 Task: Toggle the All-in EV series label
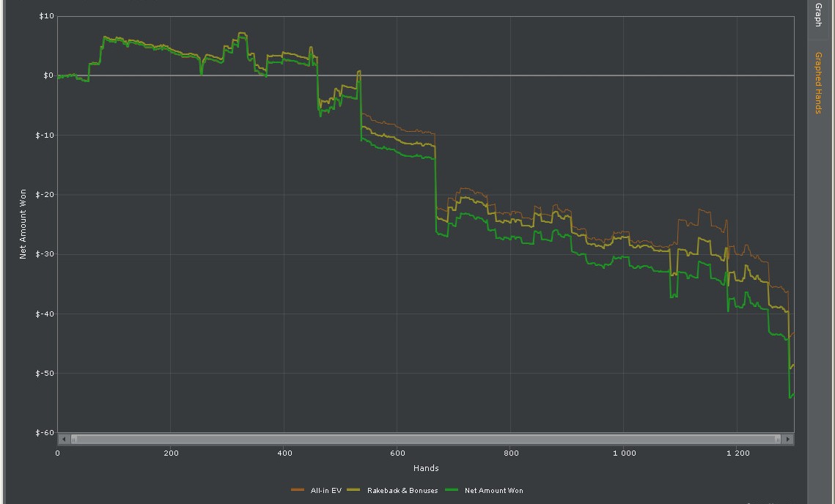click(325, 491)
